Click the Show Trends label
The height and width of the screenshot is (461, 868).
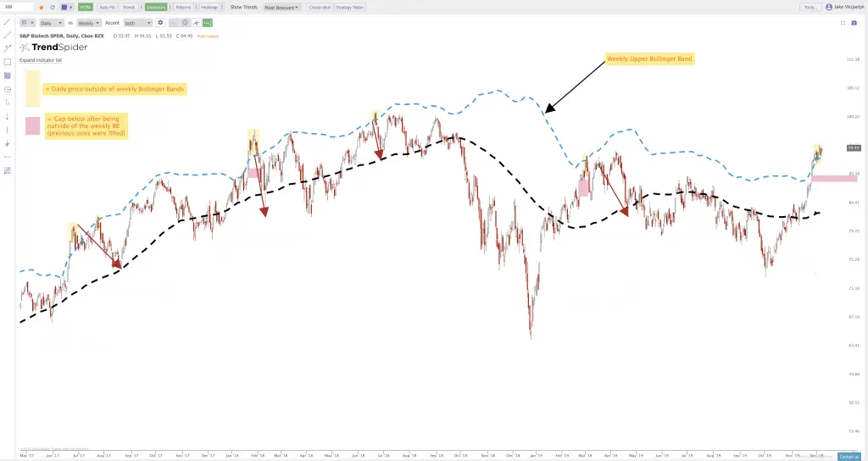pos(243,7)
